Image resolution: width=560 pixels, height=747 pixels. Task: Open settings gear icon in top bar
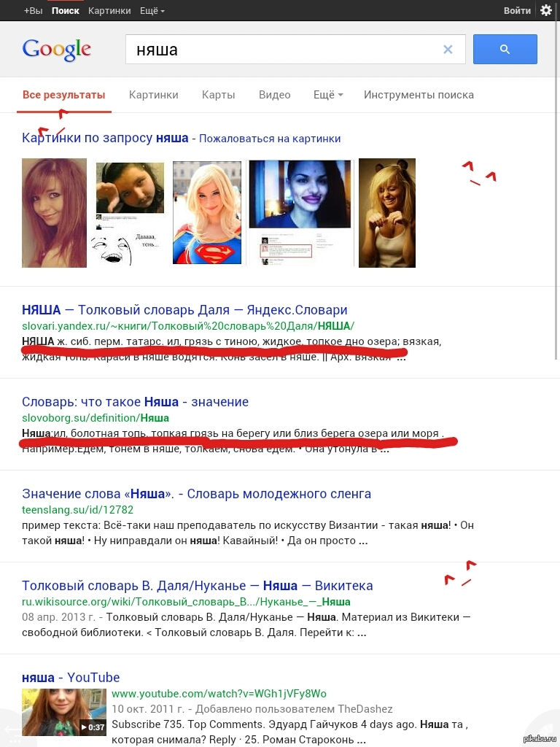click(545, 10)
